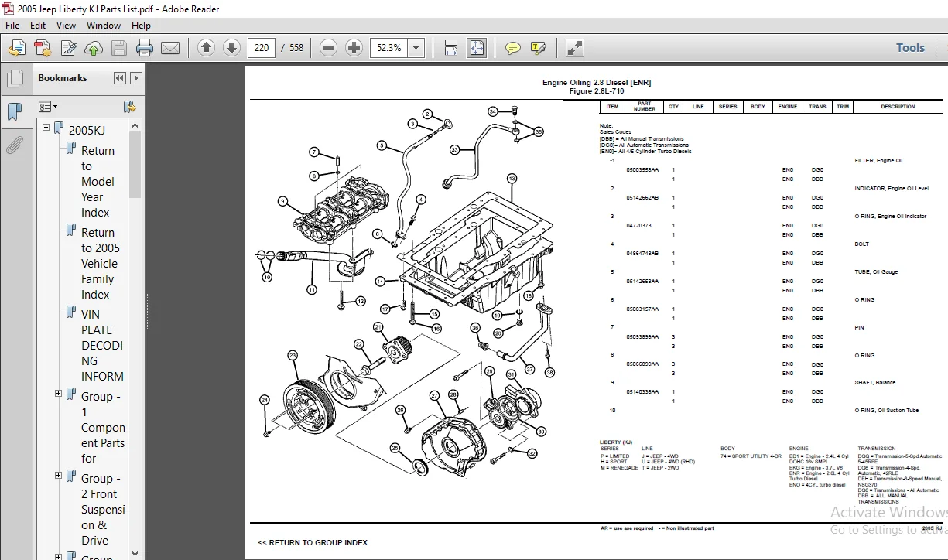Collapse the 2005KJ bookmark tree
This screenshot has width=948, height=560.
click(46, 128)
